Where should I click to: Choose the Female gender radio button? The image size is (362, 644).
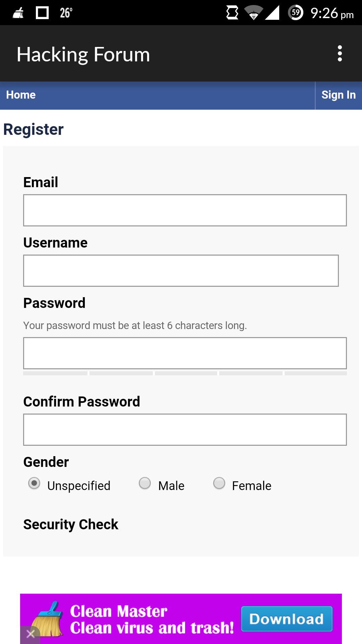click(x=219, y=483)
